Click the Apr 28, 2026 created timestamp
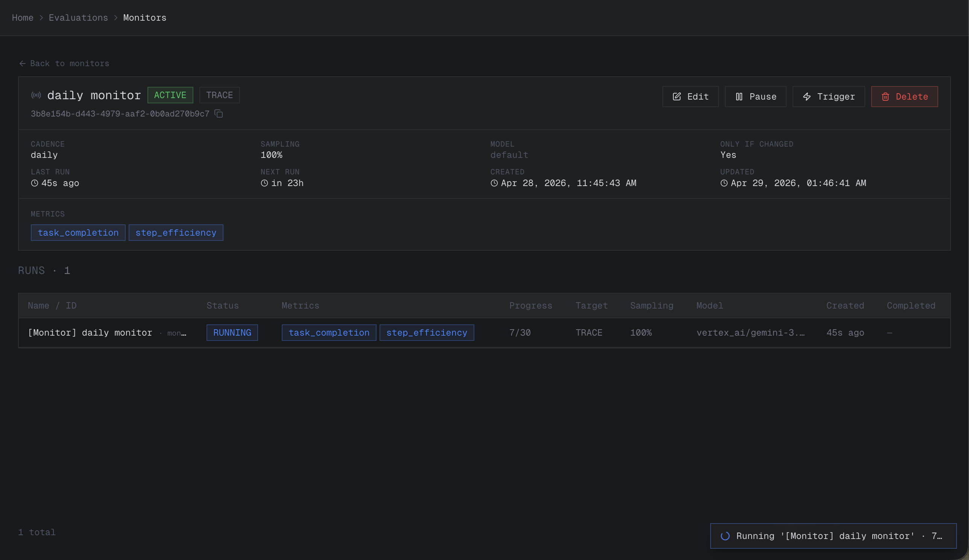 (x=569, y=183)
